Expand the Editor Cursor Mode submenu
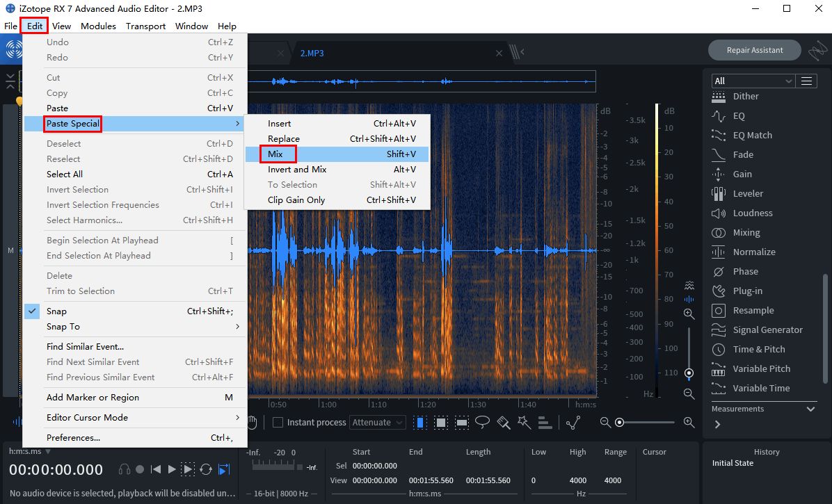 coord(136,418)
